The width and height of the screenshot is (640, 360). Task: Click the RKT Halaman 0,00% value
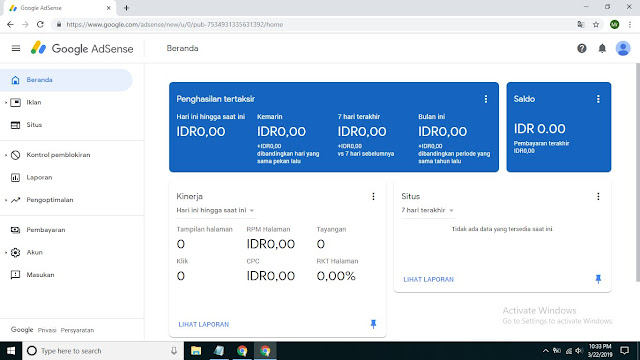[336, 276]
